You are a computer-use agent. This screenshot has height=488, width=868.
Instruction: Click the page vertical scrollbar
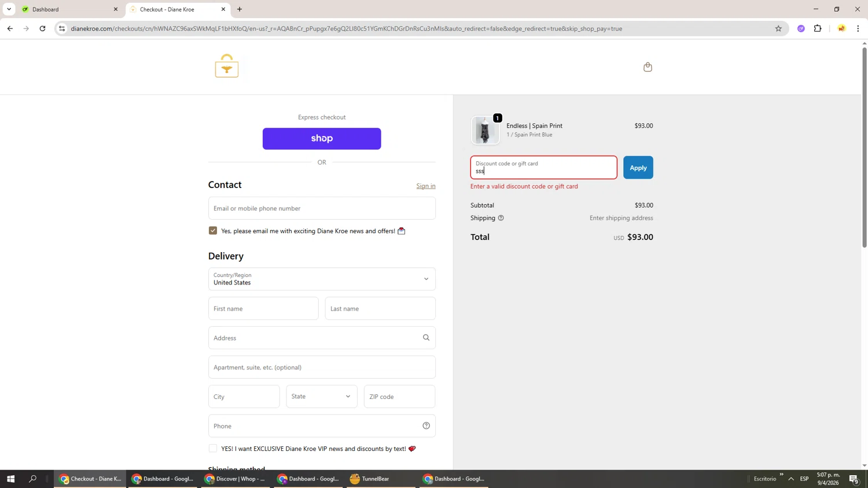(865, 147)
